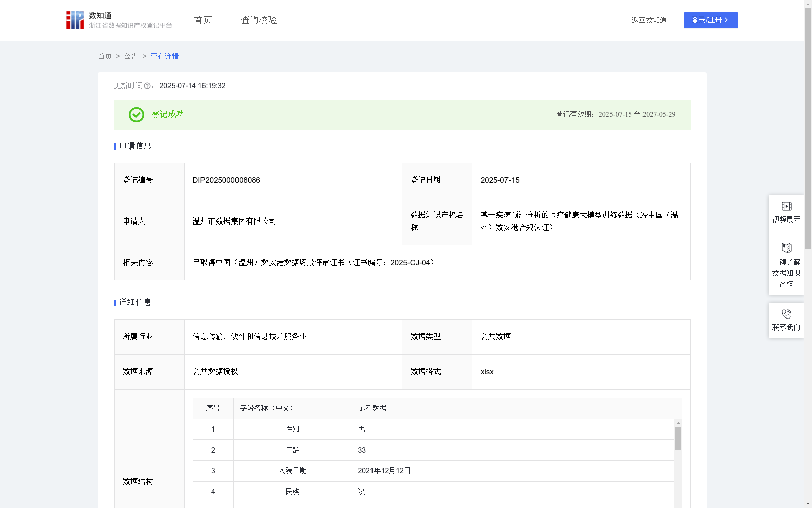Viewport: 812px width, 508px height.
Task: Click the 登记有效期 validity period text
Action: tap(616, 115)
